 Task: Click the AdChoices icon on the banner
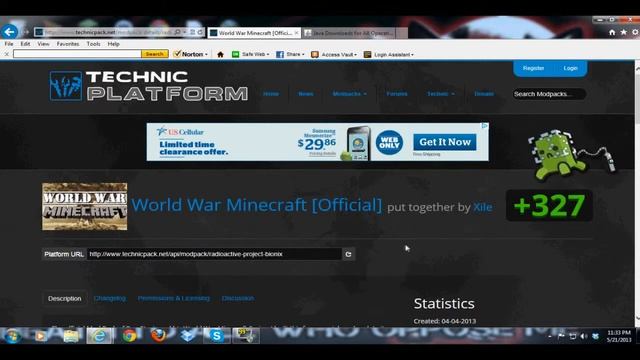(484, 126)
